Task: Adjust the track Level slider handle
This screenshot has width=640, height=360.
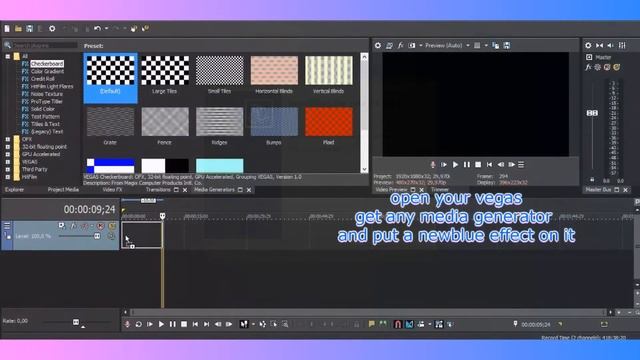Action: point(97,236)
